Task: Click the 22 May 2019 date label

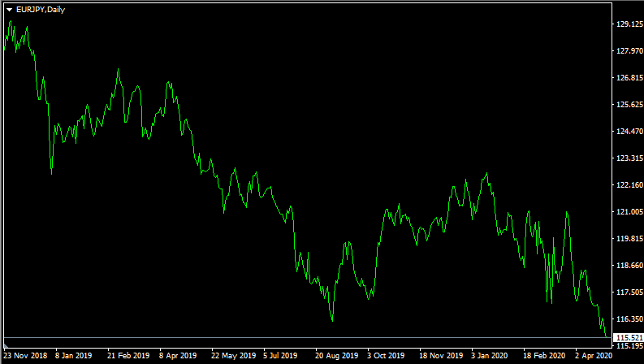Action: (233, 356)
